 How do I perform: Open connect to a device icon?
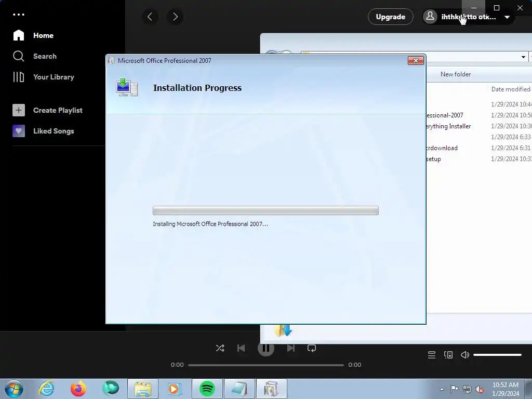448,355
